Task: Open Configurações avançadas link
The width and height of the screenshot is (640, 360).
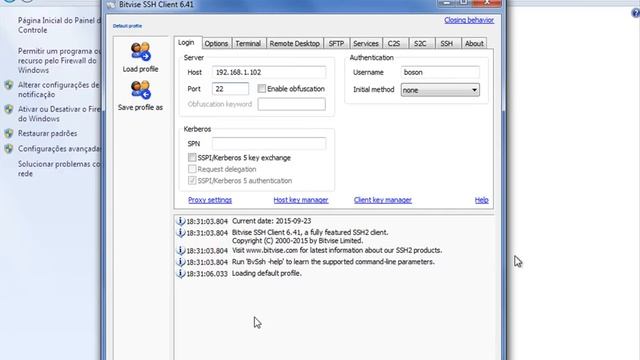Action: (59, 149)
